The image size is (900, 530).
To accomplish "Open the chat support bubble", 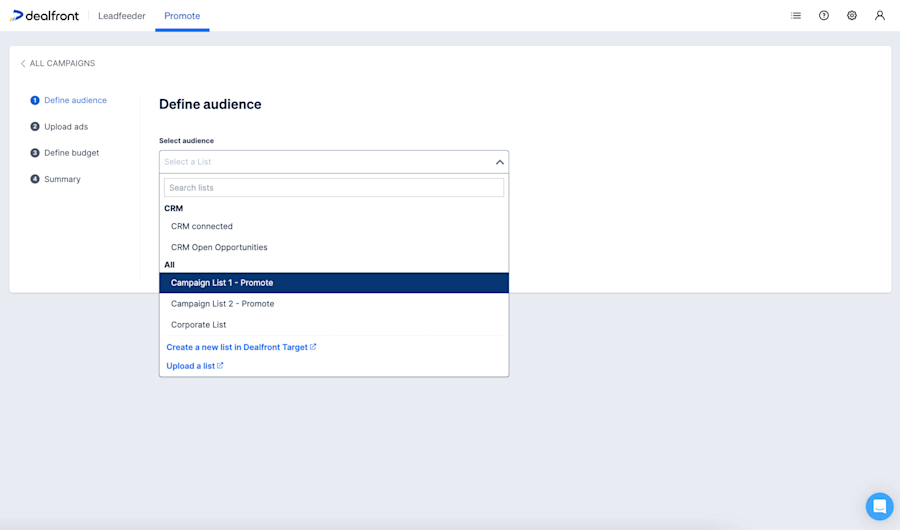I will coord(879,506).
